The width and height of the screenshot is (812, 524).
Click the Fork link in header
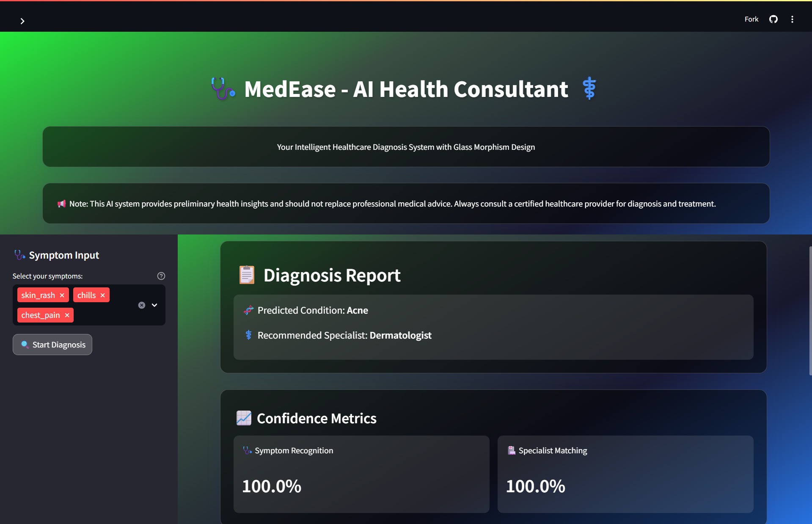coord(751,19)
